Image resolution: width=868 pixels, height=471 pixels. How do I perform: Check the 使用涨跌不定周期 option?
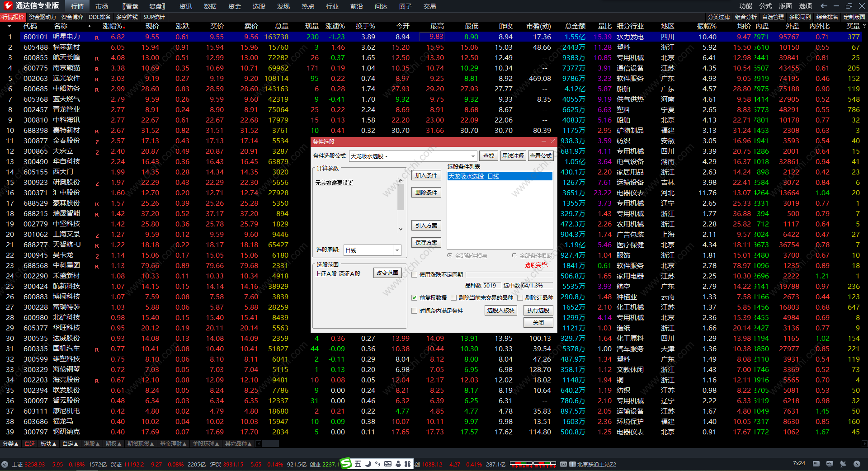(414, 274)
